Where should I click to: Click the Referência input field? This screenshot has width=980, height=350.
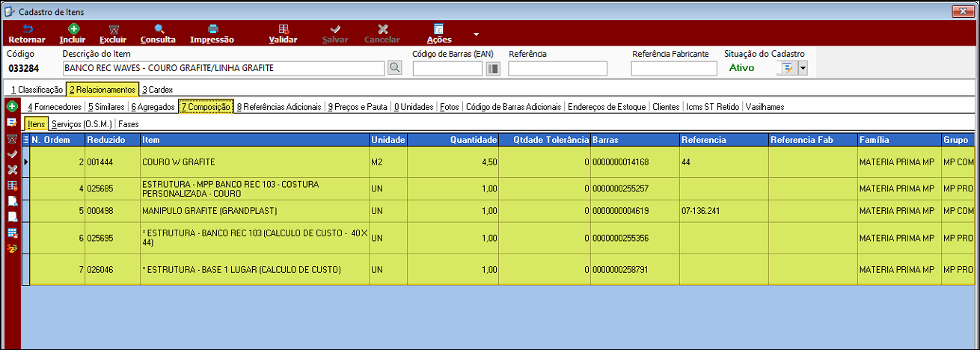coord(557,69)
